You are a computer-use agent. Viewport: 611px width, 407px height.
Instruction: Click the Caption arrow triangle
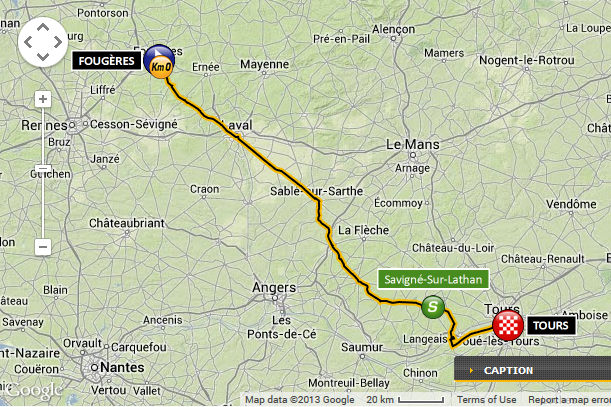[x=471, y=370]
